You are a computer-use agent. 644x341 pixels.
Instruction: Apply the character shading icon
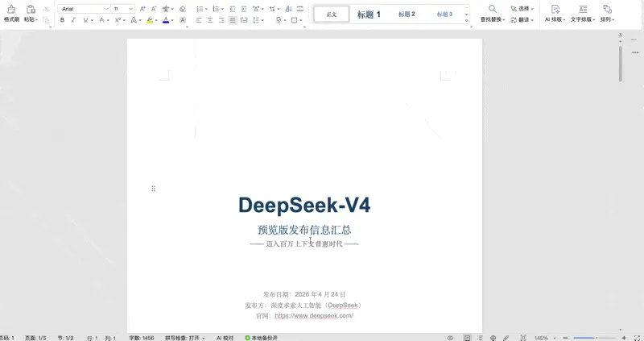[183, 19]
